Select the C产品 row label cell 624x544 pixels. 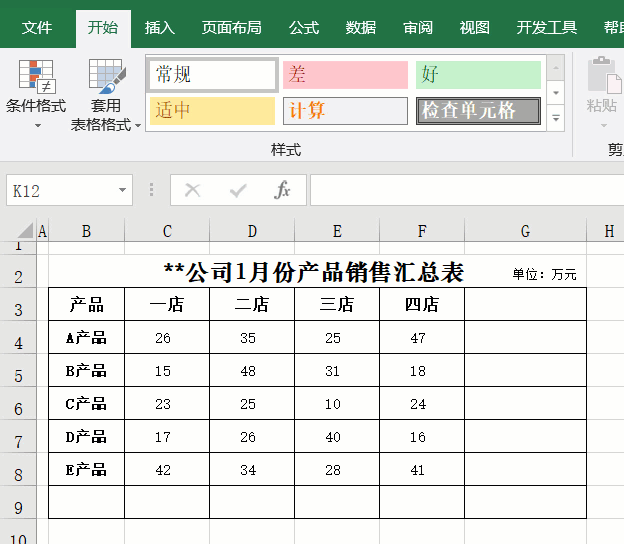pyautogui.click(x=86, y=404)
